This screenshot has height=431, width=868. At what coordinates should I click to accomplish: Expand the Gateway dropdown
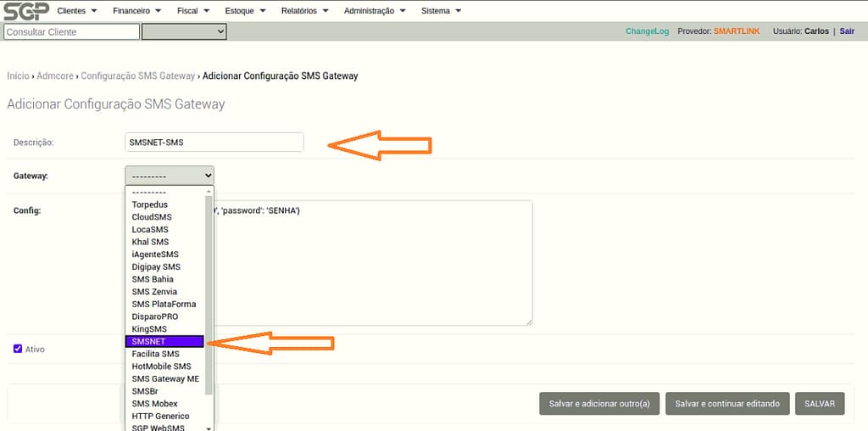point(170,176)
